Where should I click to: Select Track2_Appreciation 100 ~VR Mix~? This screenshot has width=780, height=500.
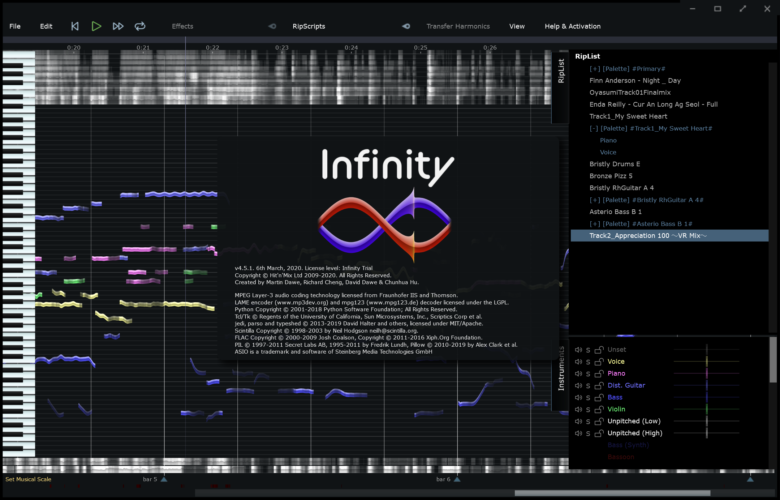[670, 236]
